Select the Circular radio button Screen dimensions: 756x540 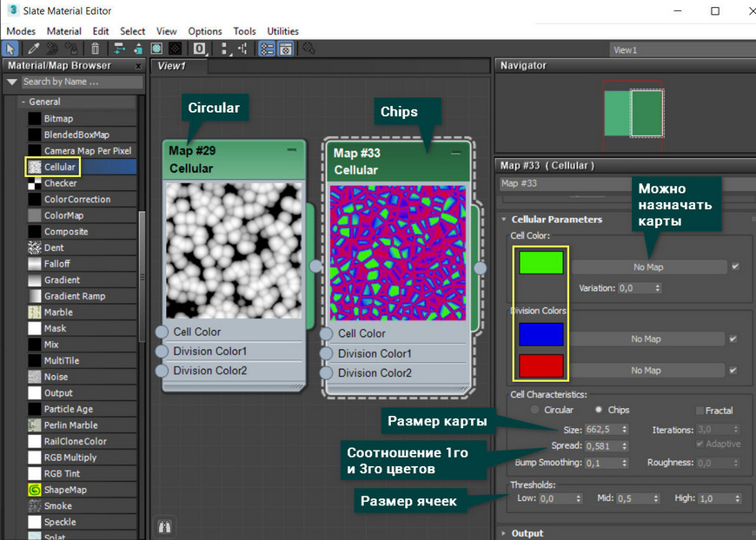(534, 410)
